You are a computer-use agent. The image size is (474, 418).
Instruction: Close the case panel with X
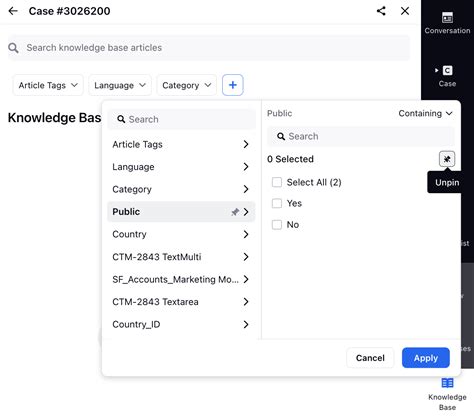click(405, 11)
